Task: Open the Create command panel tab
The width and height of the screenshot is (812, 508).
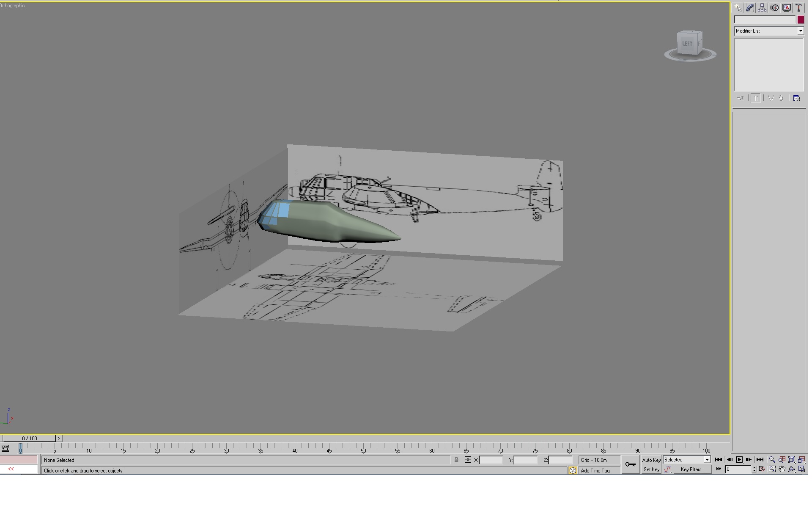Action: (738, 8)
